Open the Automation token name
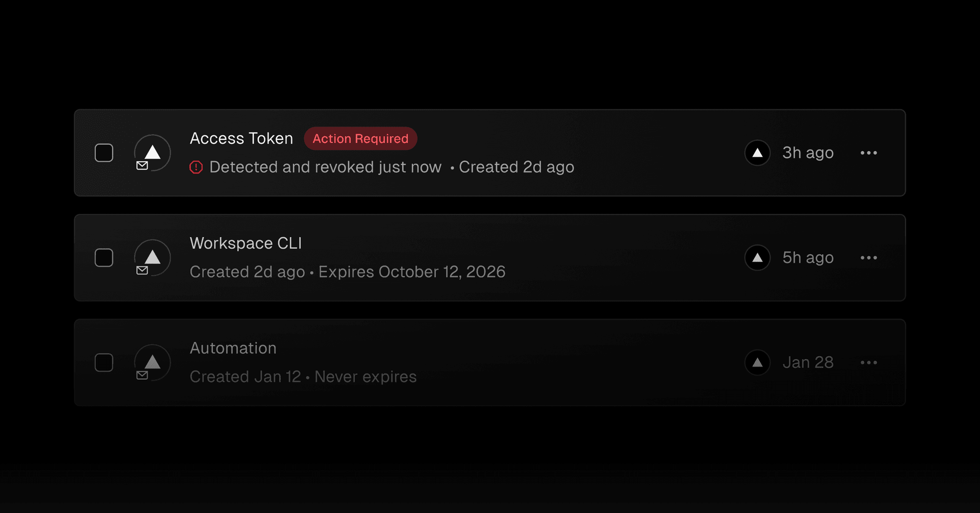 point(233,348)
